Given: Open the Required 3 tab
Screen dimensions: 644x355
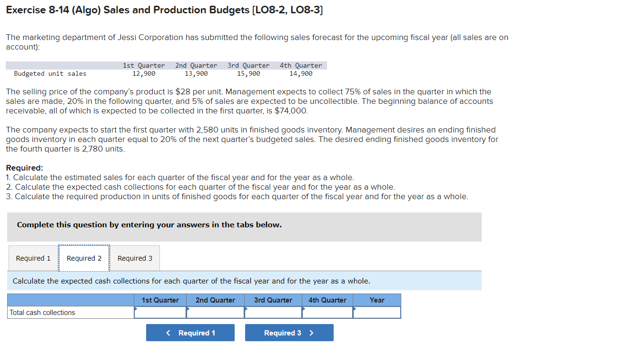Looking at the screenshot, I should (x=135, y=258).
